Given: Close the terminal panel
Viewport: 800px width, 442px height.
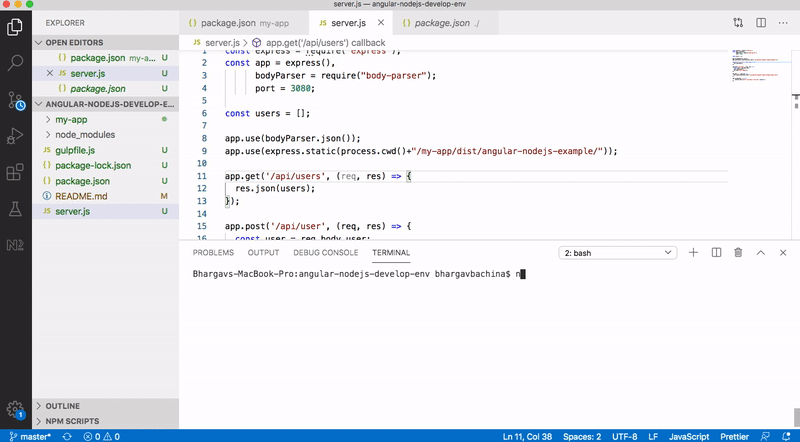Looking at the screenshot, I should 783,253.
